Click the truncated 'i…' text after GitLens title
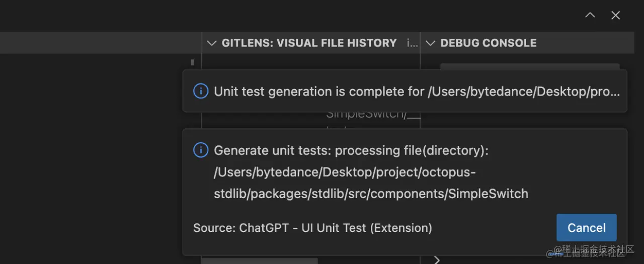The image size is (644, 264). (x=412, y=43)
